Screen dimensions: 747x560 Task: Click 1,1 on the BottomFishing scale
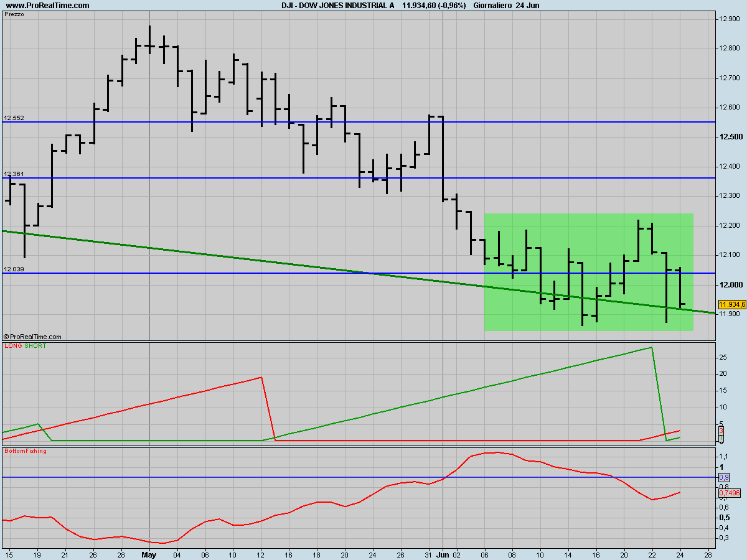click(723, 456)
